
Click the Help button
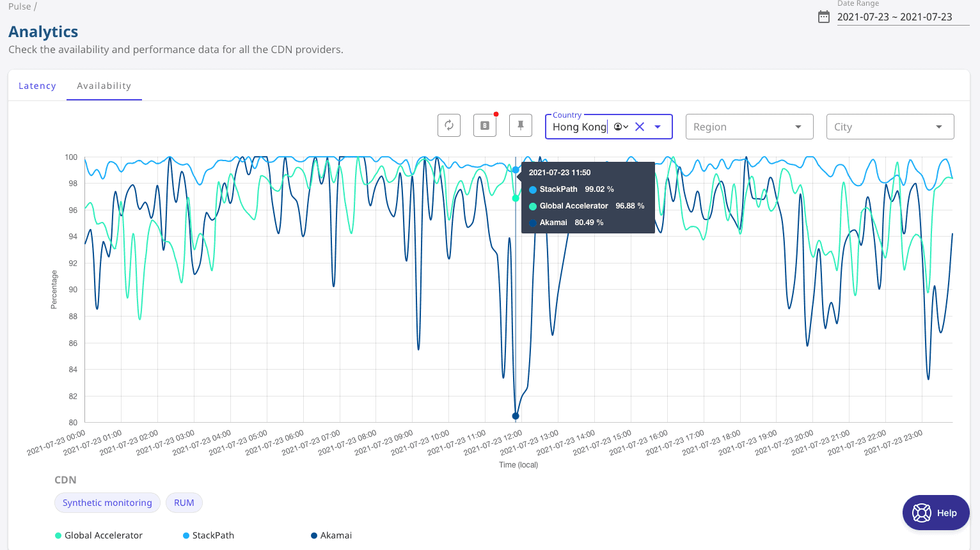[936, 512]
